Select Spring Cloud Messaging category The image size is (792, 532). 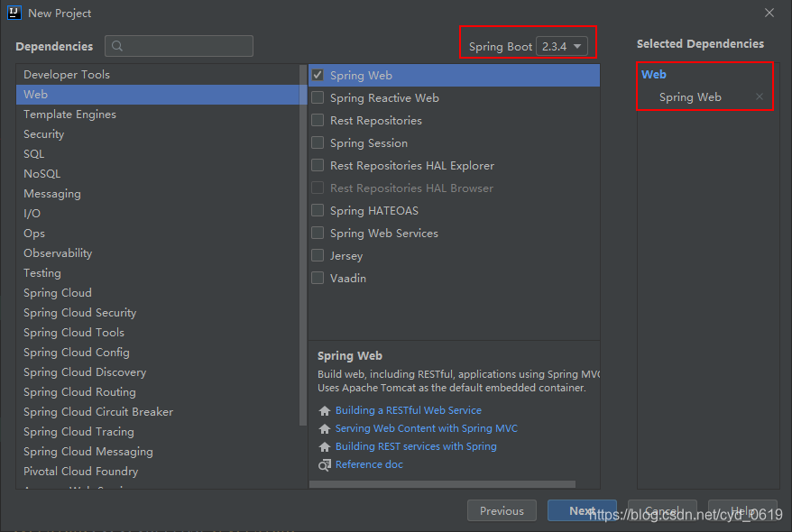(158, 452)
